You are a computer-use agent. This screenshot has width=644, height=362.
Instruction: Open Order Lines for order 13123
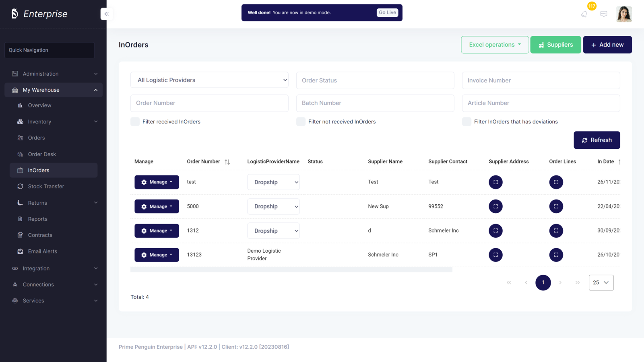[x=556, y=255]
